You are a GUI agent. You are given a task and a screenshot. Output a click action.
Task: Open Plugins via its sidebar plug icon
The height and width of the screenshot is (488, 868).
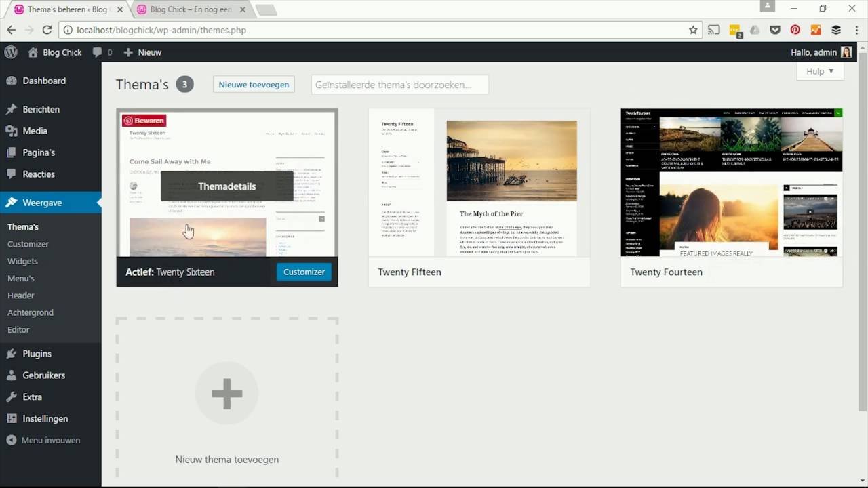[x=12, y=353]
